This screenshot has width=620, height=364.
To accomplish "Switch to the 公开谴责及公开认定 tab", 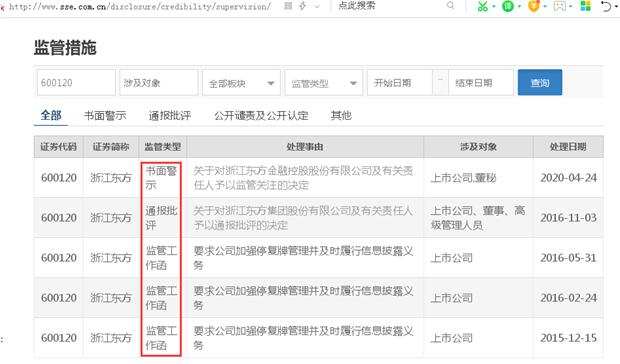I will pos(261,115).
